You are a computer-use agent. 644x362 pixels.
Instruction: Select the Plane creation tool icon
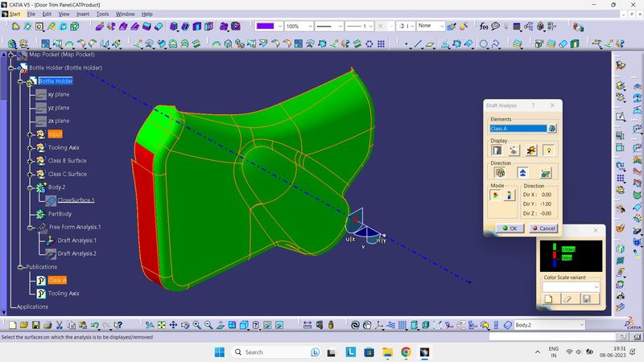(x=430, y=43)
